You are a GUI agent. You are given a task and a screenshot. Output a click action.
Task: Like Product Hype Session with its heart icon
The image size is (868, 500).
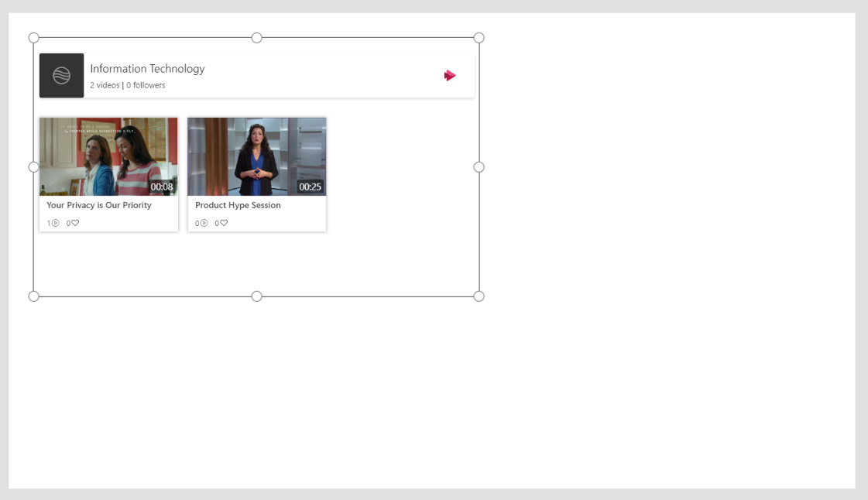click(224, 223)
